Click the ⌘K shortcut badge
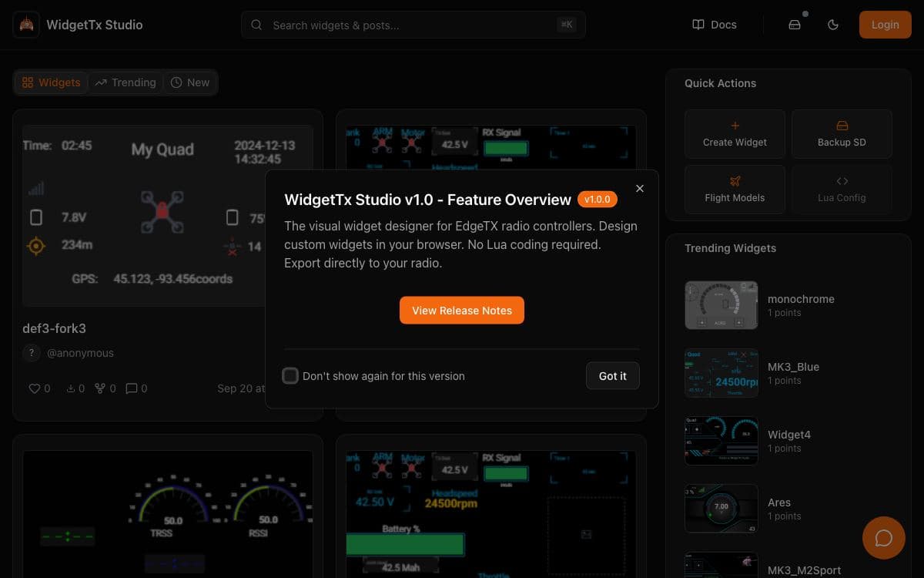The image size is (924, 578). click(567, 25)
